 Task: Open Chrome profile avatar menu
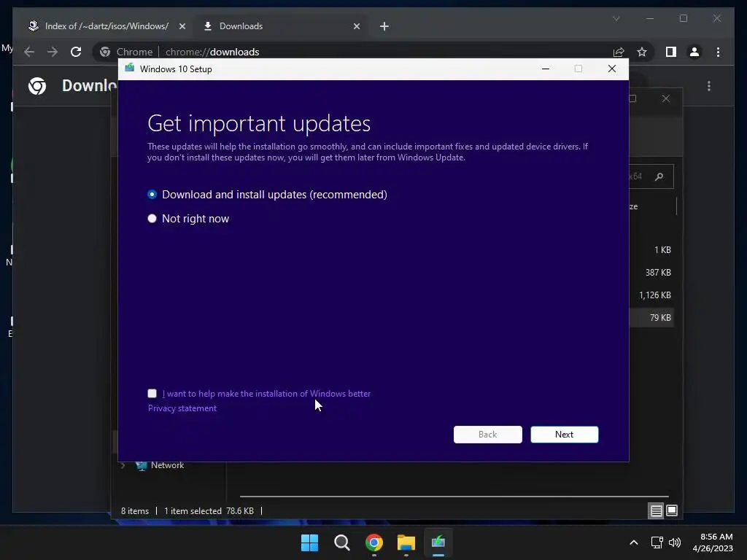pyautogui.click(x=694, y=52)
